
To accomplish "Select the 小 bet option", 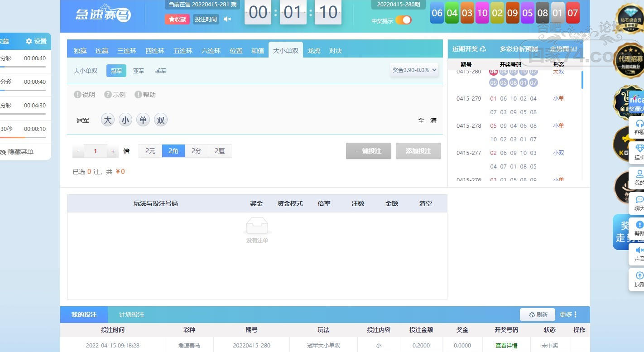I will [125, 120].
